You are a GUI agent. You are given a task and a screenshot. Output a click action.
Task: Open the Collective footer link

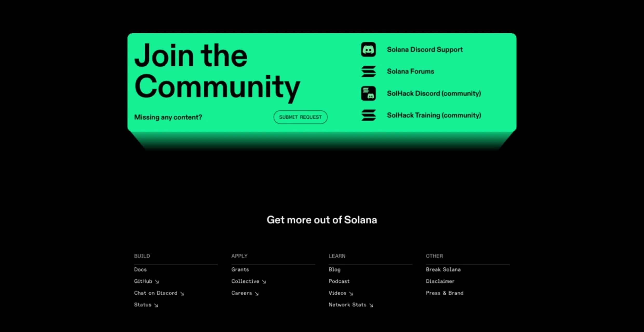click(x=245, y=281)
